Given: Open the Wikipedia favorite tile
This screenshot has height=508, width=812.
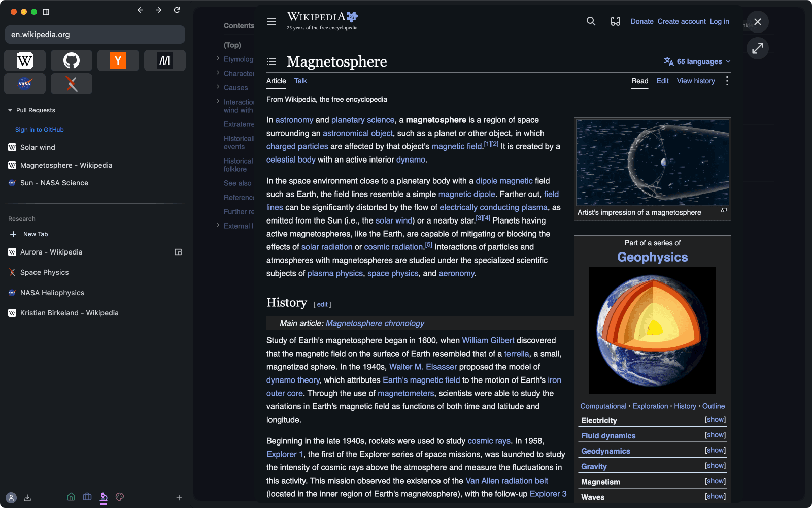Looking at the screenshot, I should pyautogui.click(x=25, y=60).
